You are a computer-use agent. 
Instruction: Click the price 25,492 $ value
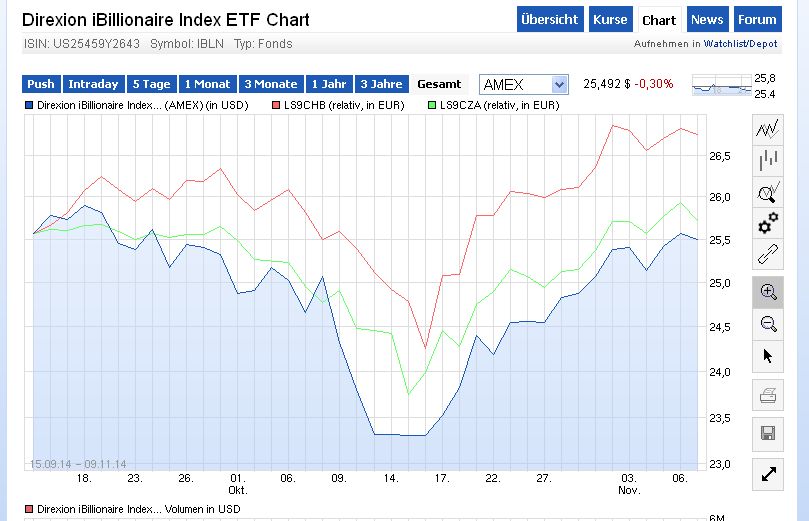point(607,84)
